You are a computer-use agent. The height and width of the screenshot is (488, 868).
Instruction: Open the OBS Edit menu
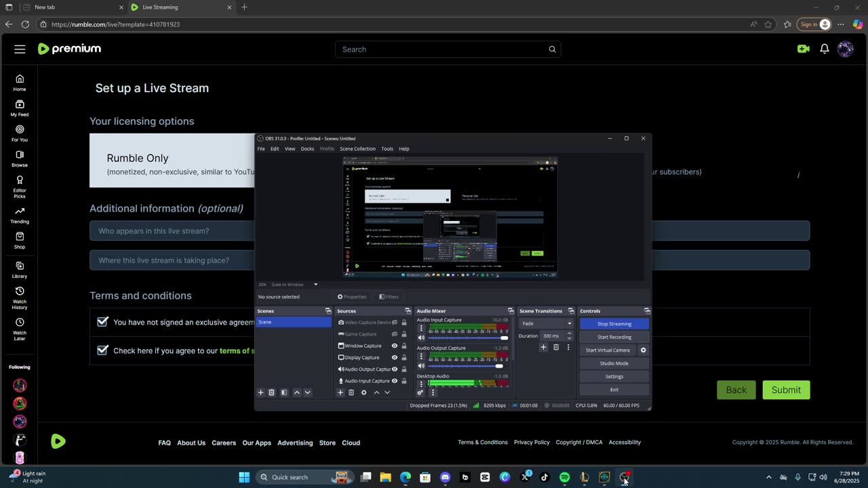275,148
